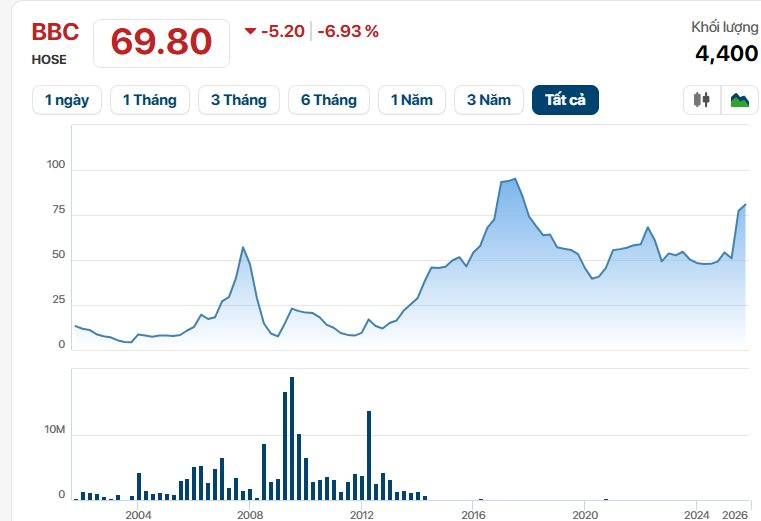Click the red down-arrow price indicator
The height and width of the screenshot is (521, 761).
250,31
